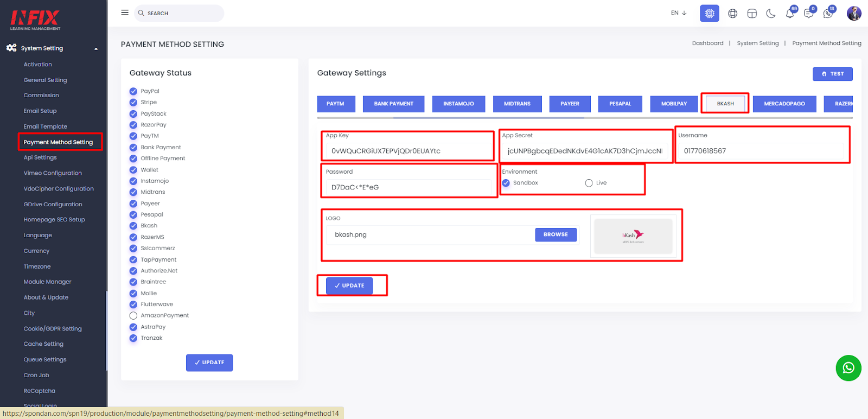Viewport: 868px width, 419px height.
Task: Toggle the Bkash gateway checkbox
Action: 133,226
